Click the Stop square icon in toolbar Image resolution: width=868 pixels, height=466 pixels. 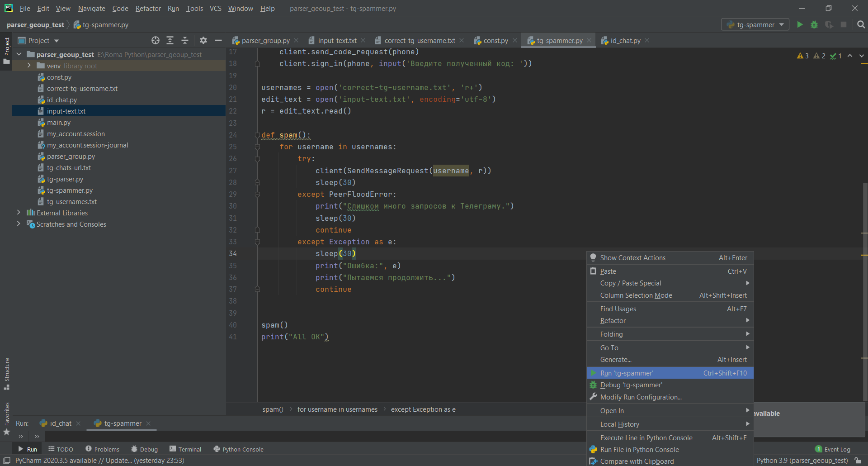point(843,24)
